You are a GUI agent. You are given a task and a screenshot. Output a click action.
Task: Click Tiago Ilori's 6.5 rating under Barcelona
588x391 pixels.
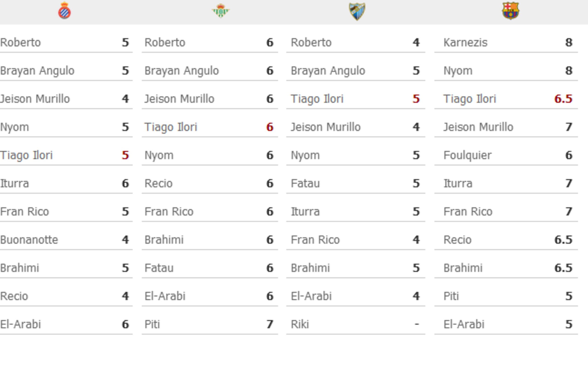[563, 99]
